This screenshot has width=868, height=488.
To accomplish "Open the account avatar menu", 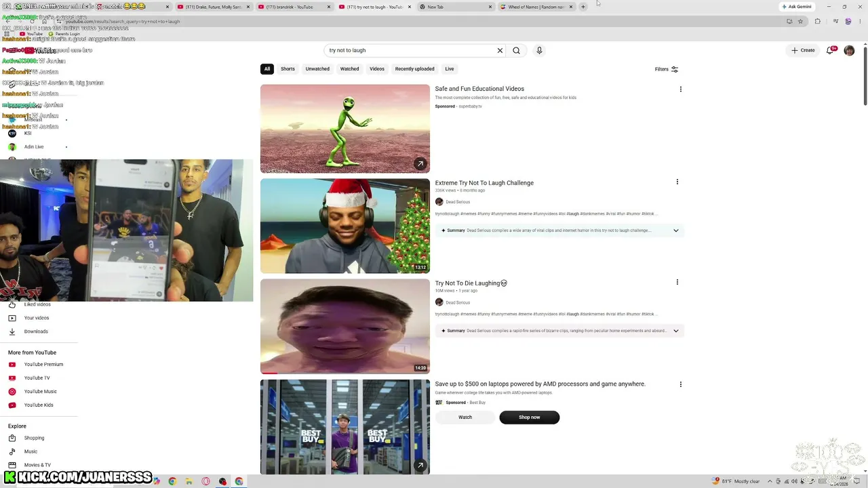I will click(x=849, y=50).
